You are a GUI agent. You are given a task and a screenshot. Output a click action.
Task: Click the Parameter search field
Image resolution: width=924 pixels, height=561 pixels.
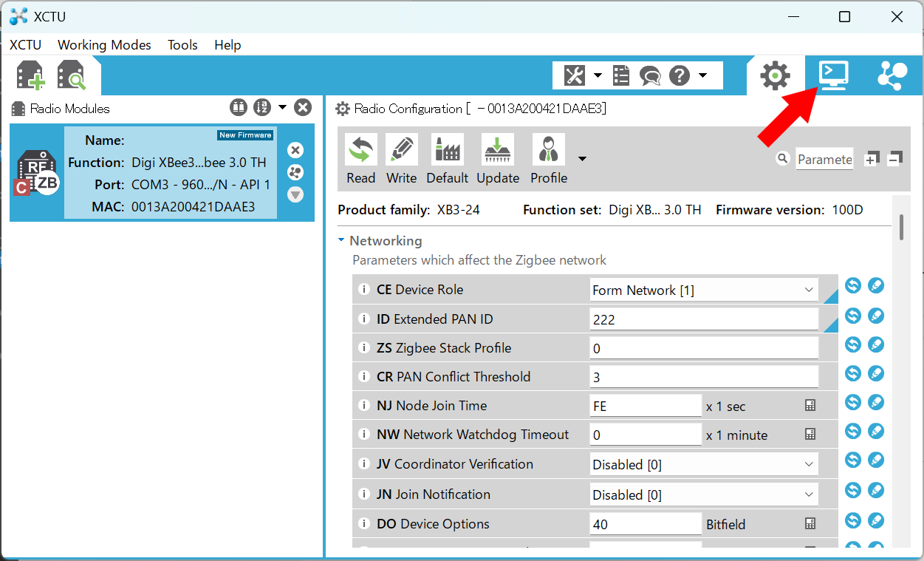coord(824,159)
